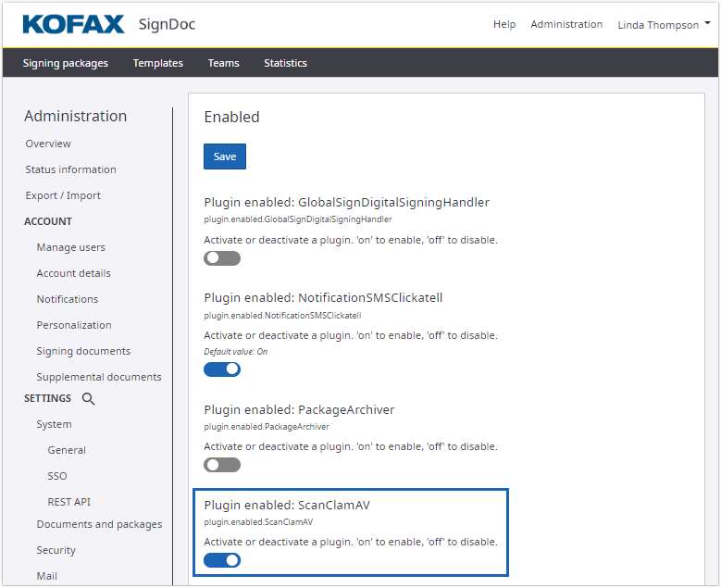Switch to the Templates tab
Image resolution: width=721 pixels, height=588 pixels.
[x=157, y=63]
